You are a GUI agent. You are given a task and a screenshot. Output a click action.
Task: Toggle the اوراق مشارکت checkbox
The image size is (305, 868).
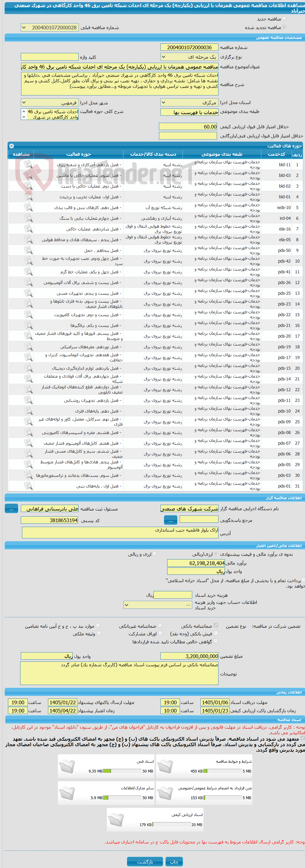(160, 633)
